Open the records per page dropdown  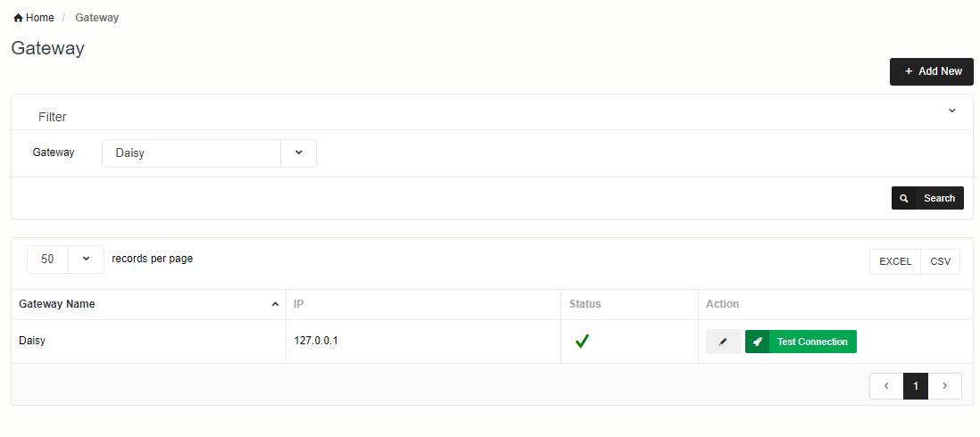pos(86,259)
